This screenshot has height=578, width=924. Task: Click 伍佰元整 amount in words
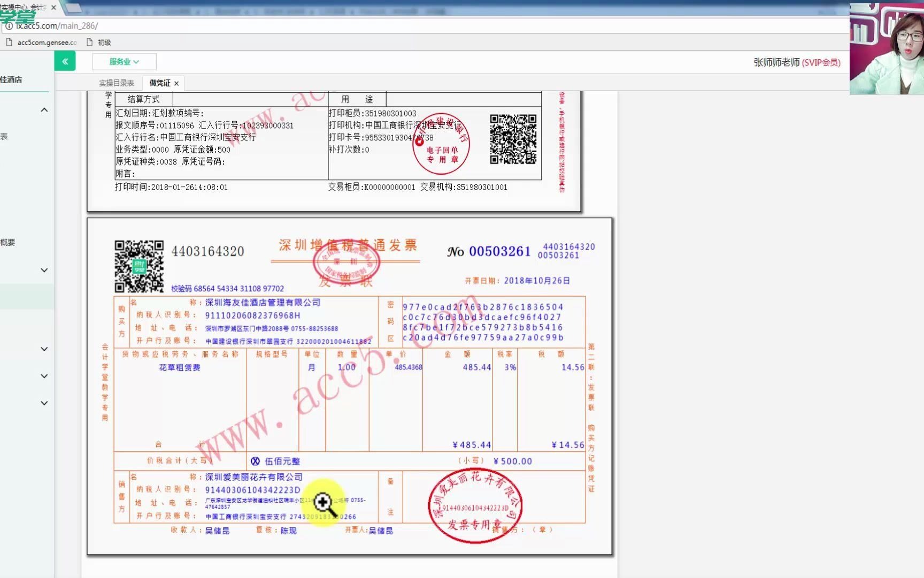pos(282,461)
